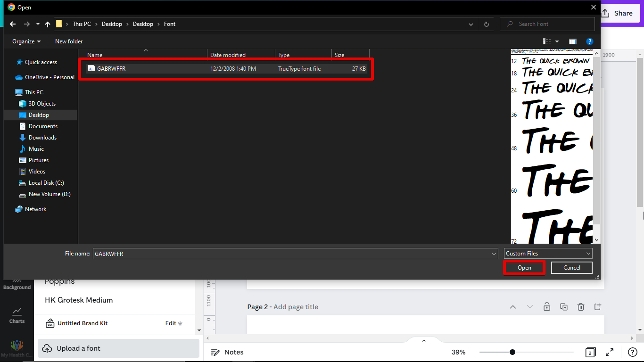
Task: Expand the address bar history dropdown
Action: pyautogui.click(x=471, y=24)
